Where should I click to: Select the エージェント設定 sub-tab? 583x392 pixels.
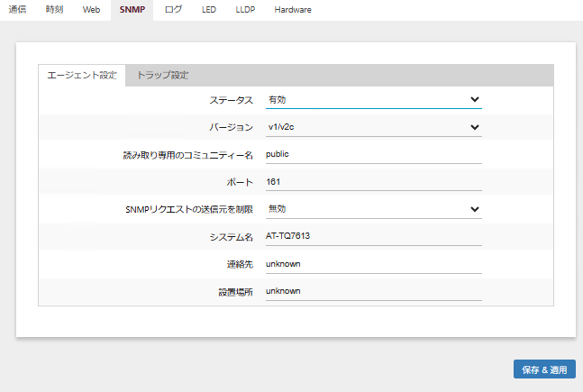(x=82, y=75)
